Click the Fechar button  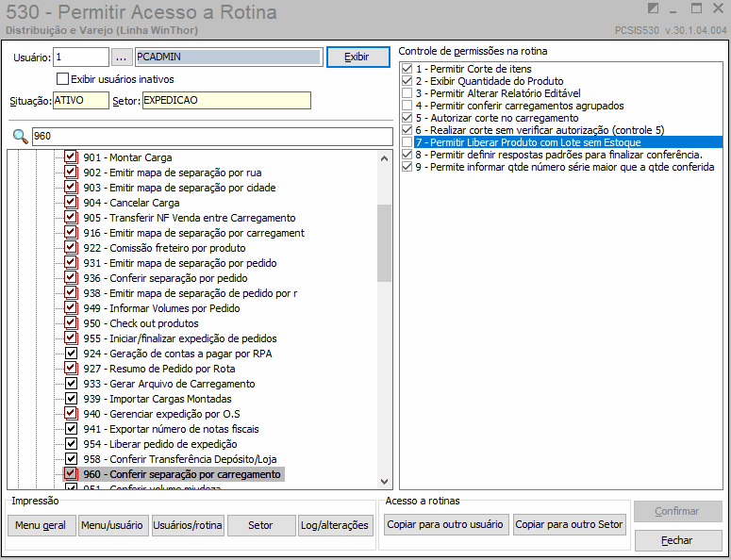(x=678, y=540)
